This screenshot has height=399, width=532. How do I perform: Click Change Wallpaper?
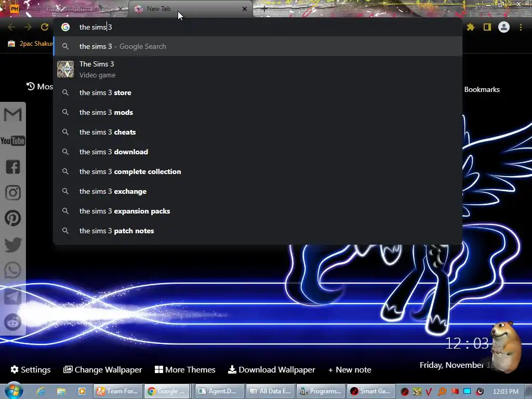click(103, 369)
